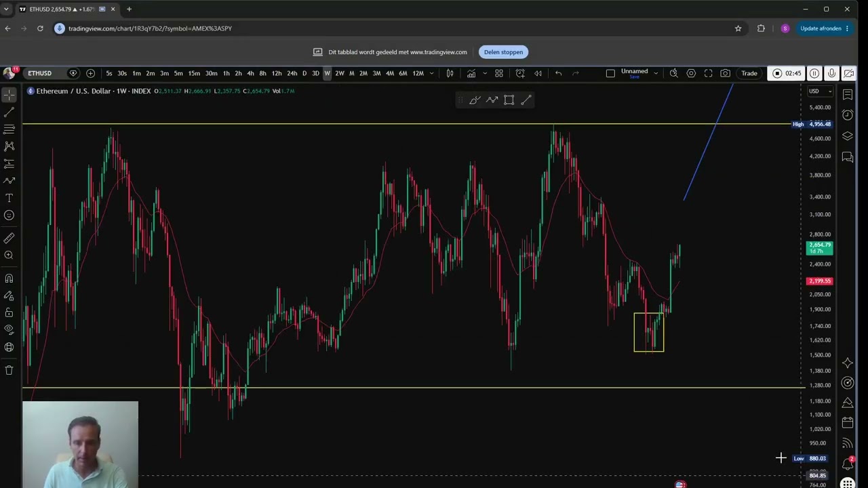868x488 pixels.
Task: Click the Trade button
Action: click(x=749, y=73)
